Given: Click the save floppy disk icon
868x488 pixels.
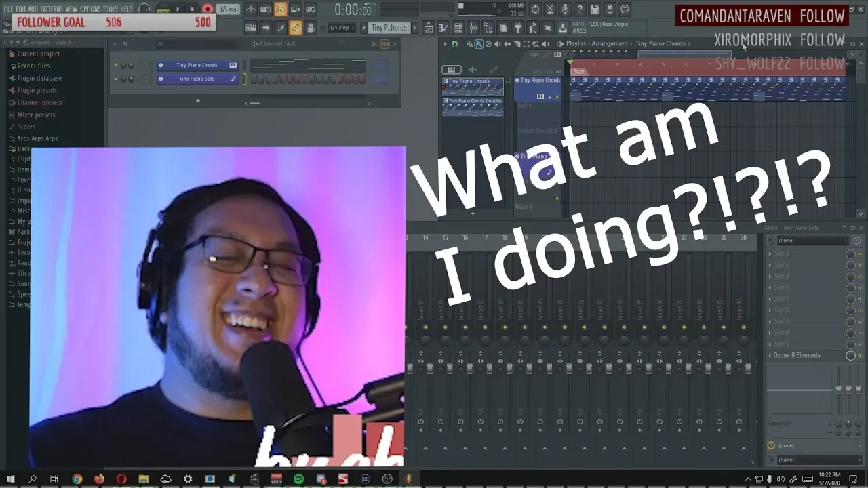Looking at the screenshot, I should [x=595, y=9].
